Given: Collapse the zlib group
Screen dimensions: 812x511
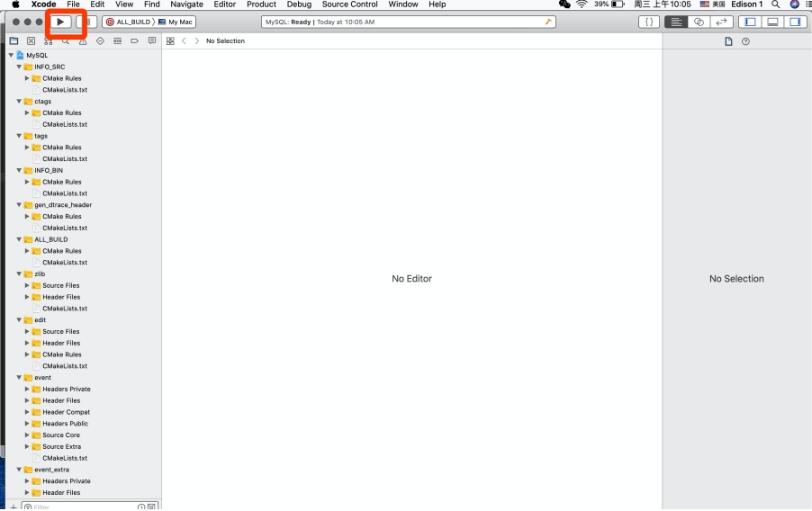Looking at the screenshot, I should click(x=19, y=273).
